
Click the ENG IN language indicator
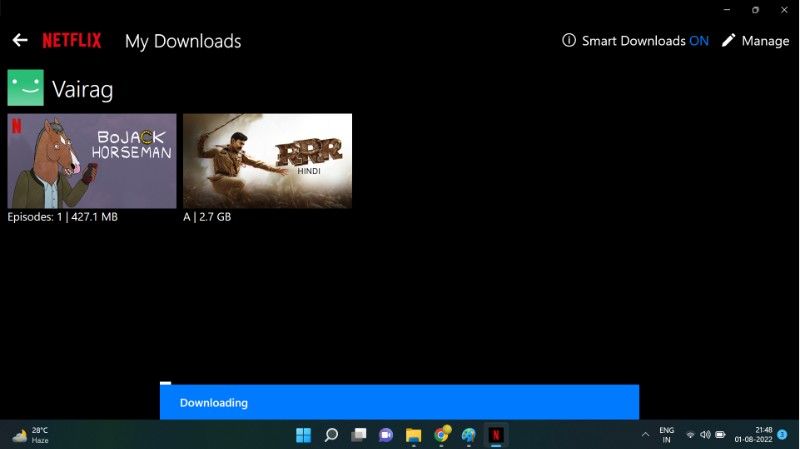click(x=666, y=435)
